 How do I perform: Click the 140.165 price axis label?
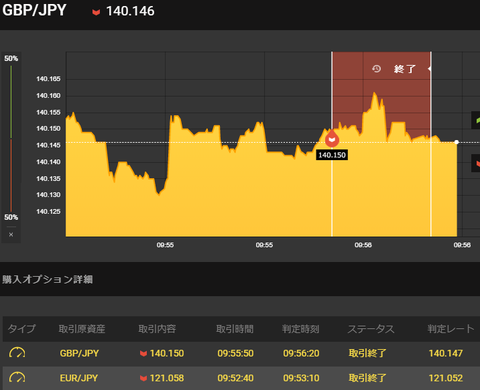point(48,79)
